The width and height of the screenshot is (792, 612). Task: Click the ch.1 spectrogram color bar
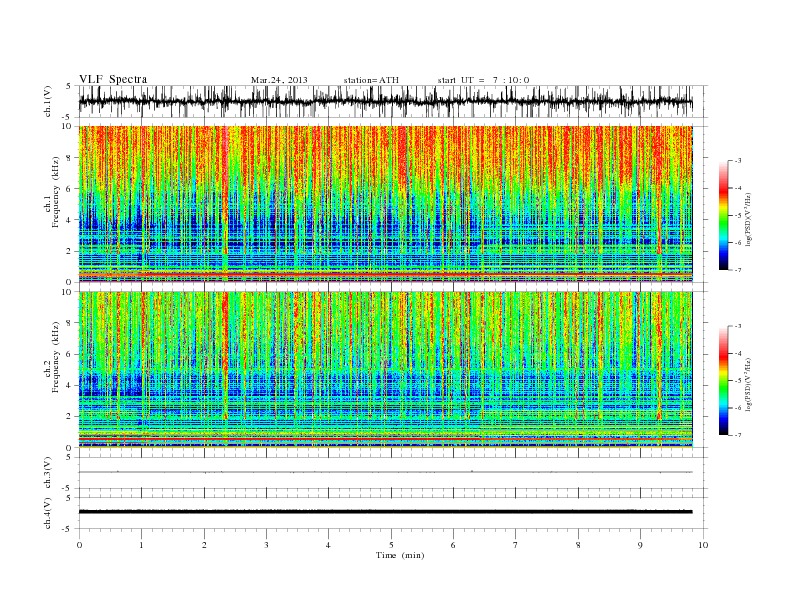(x=723, y=216)
